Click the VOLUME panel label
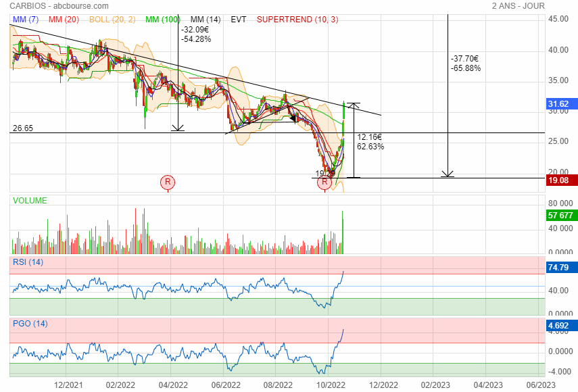The width and height of the screenshot is (578, 392). (x=30, y=201)
